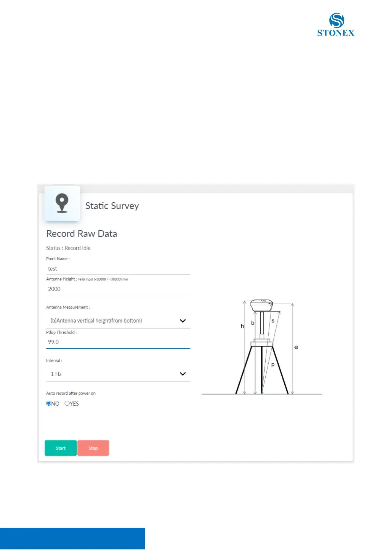Click the location pin icon beside Static Survey
The width and height of the screenshot is (392, 554).
pos(62,203)
